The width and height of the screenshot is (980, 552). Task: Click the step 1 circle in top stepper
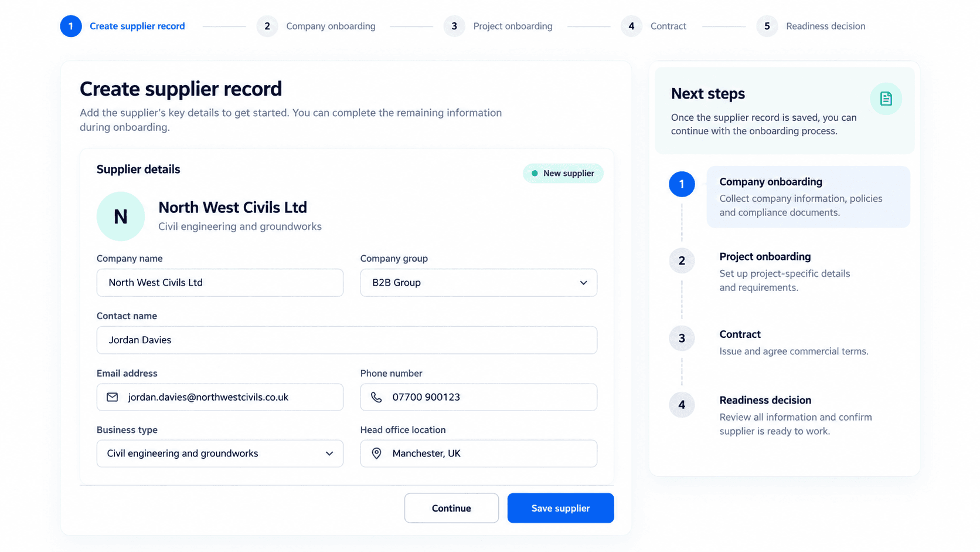coord(71,26)
